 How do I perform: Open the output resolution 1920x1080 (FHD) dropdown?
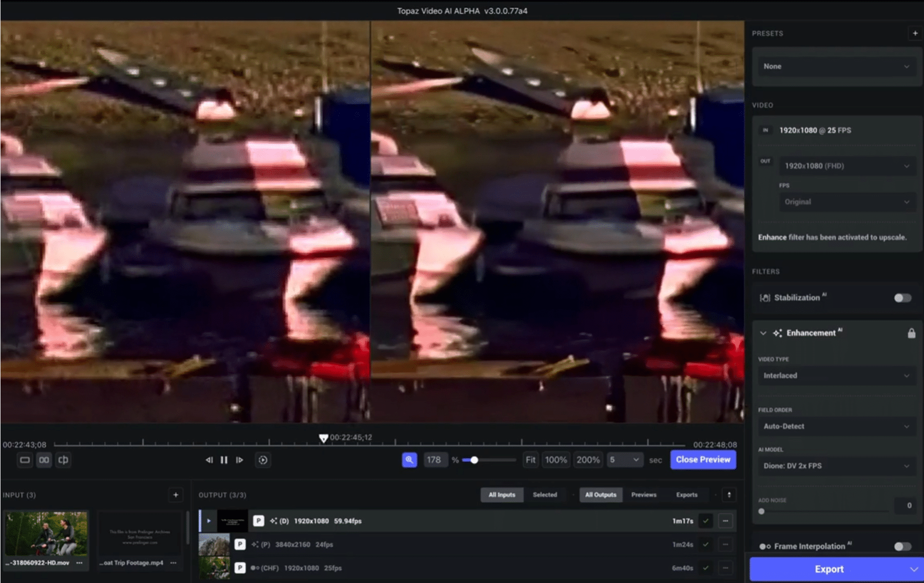point(847,166)
